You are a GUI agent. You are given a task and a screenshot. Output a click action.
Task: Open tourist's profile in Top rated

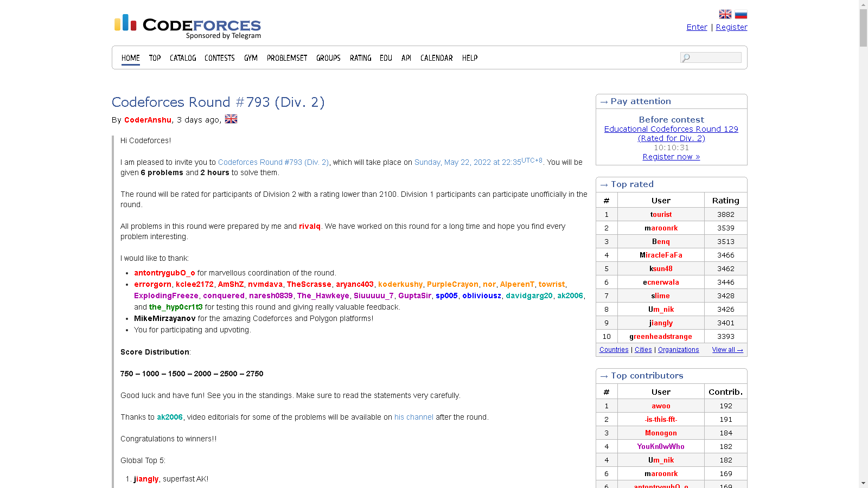coord(661,214)
